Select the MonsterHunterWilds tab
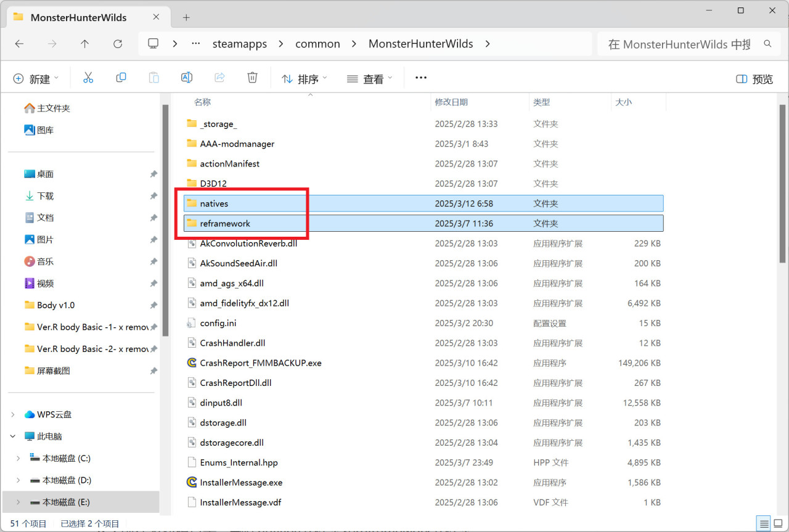The image size is (789, 532). [80, 17]
